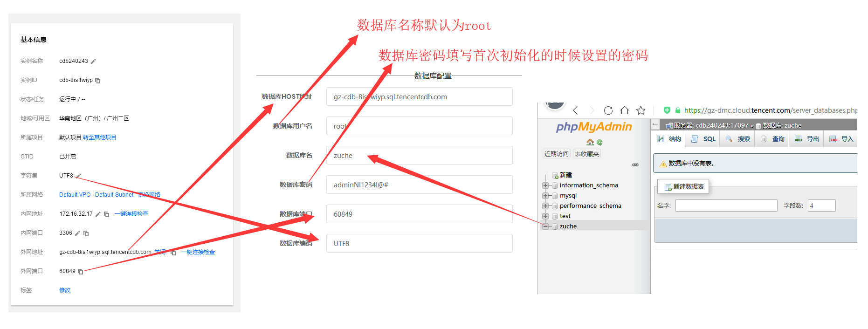868x329 pixels.
Task: Select the performance_schema database
Action: [x=591, y=206]
